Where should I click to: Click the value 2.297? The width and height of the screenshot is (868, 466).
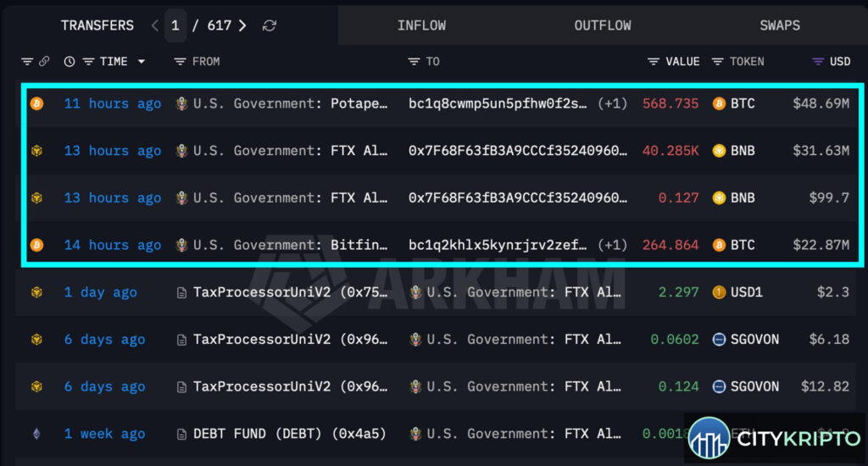click(x=679, y=292)
